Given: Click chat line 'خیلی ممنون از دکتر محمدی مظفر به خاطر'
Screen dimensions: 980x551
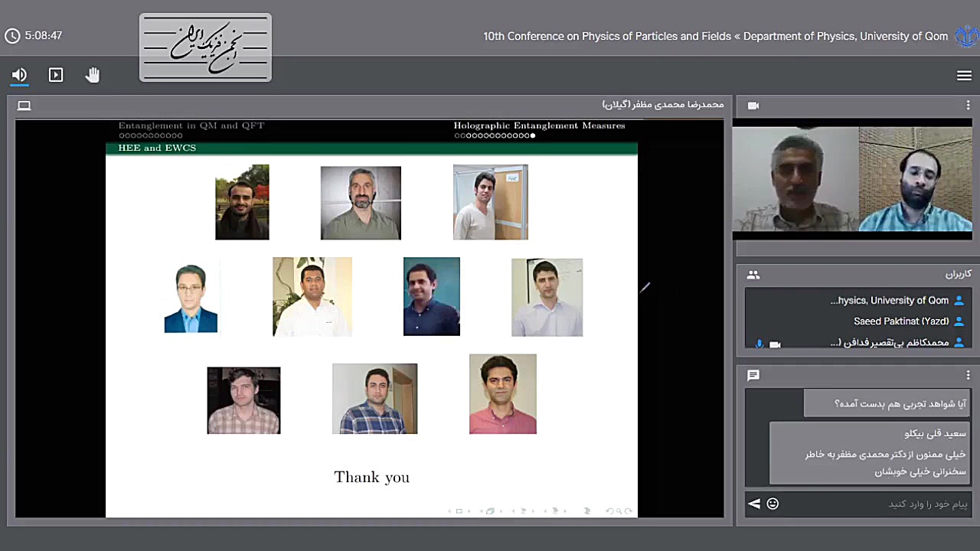Looking at the screenshot, I should [x=886, y=455].
